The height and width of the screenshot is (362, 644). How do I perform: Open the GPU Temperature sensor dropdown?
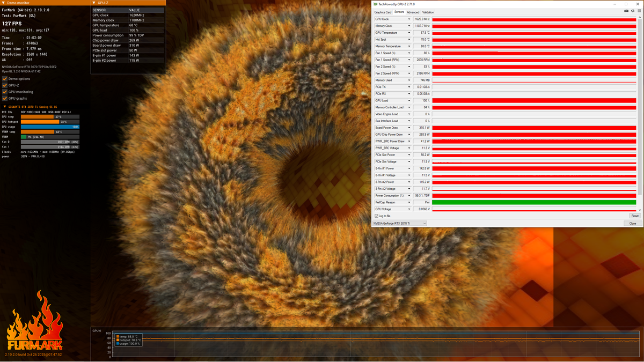coord(409,33)
